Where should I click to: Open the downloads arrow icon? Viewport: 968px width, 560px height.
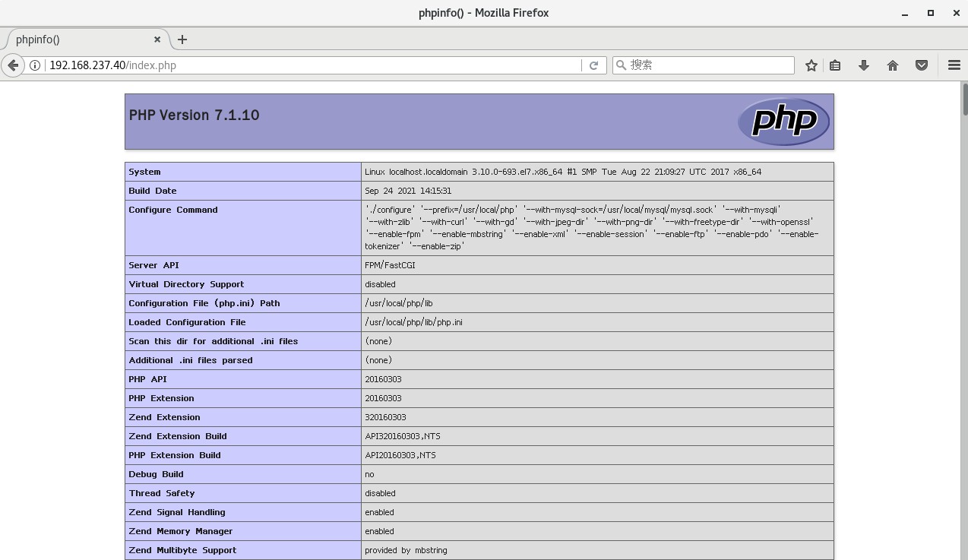click(x=864, y=65)
